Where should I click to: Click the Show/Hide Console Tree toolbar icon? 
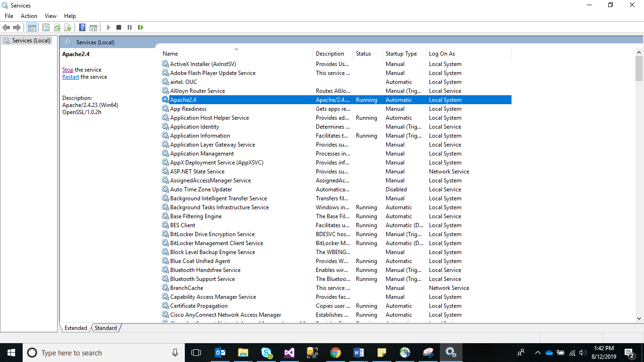point(32,28)
